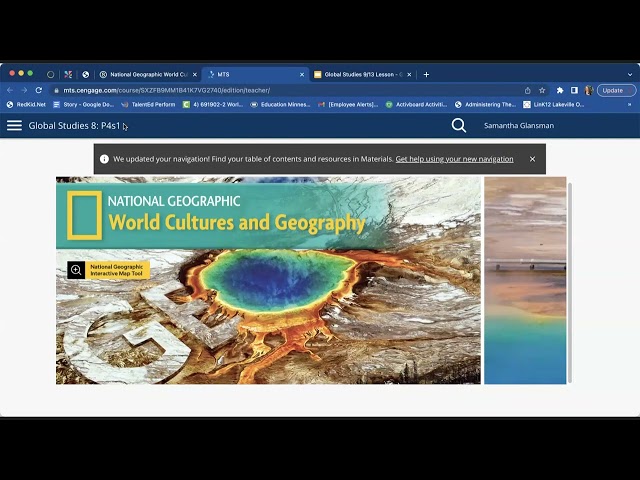
Task: Open the Extensions puzzle icon
Action: [560, 91]
